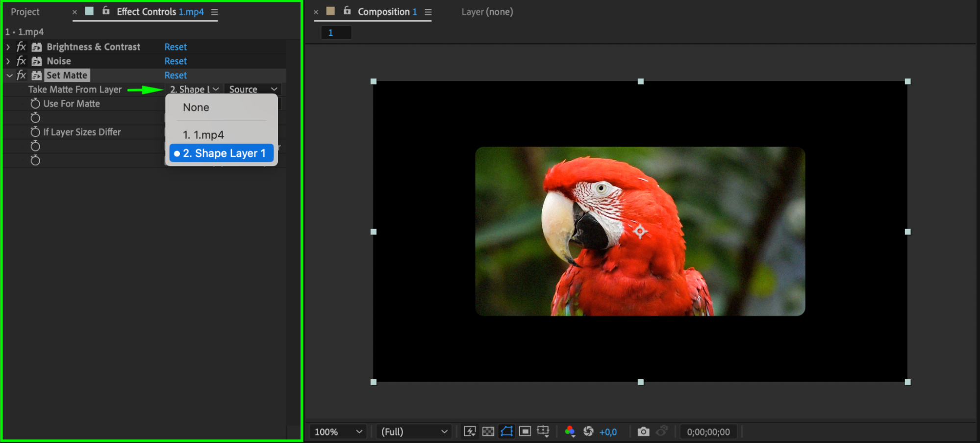Open the Effect Controls panel menu icon
Viewport: 980px width, 443px height.
tap(214, 12)
